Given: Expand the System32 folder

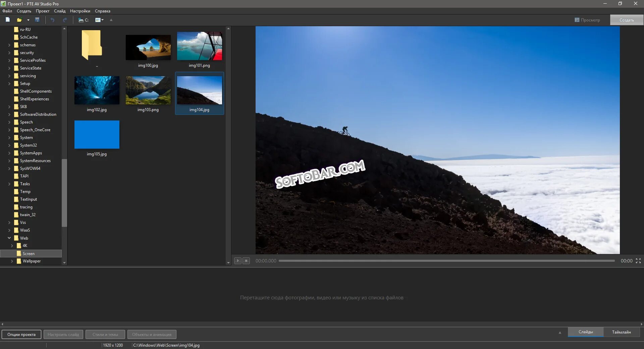Looking at the screenshot, I should [9, 145].
